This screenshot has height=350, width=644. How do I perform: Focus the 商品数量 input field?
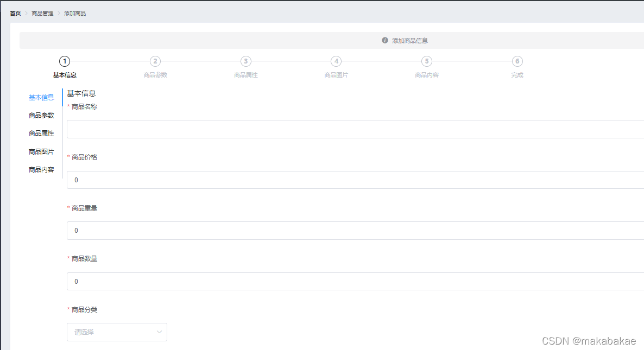click(355, 282)
